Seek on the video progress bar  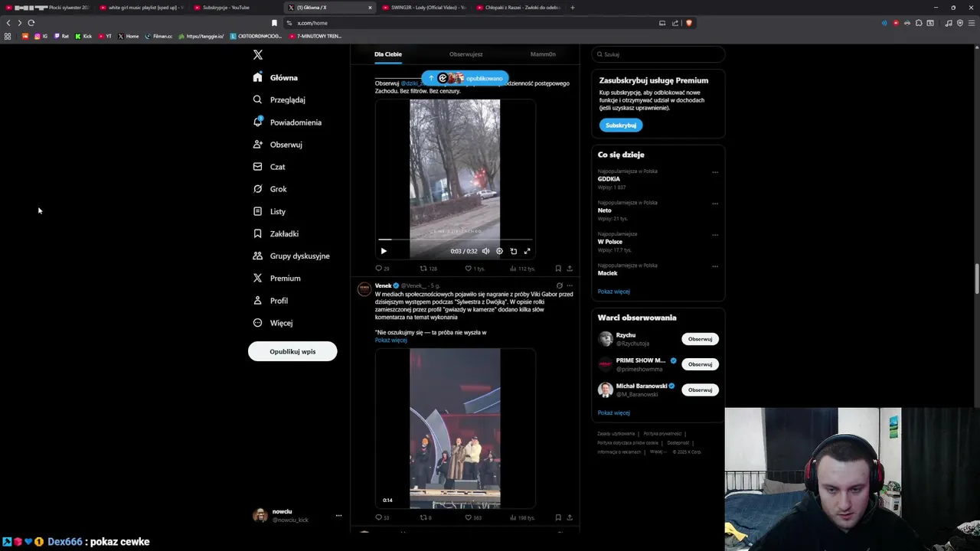[455, 240]
